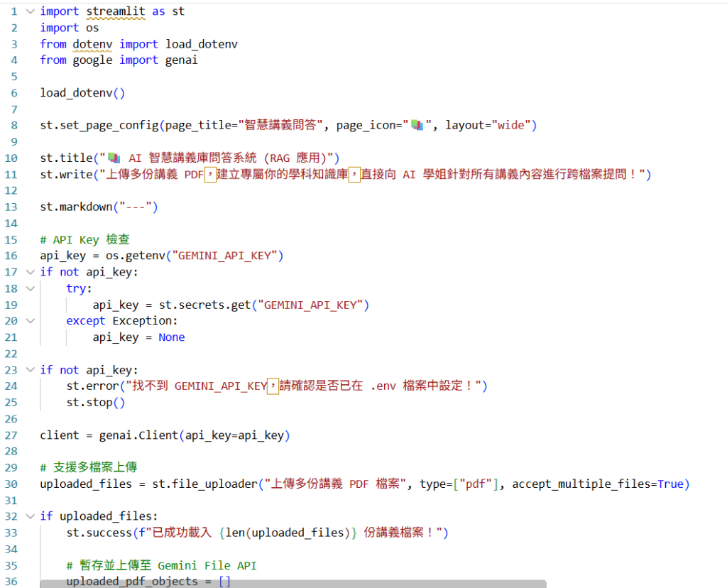Fold the except Exception block at line 20
This screenshot has height=588, width=727.
[30, 321]
